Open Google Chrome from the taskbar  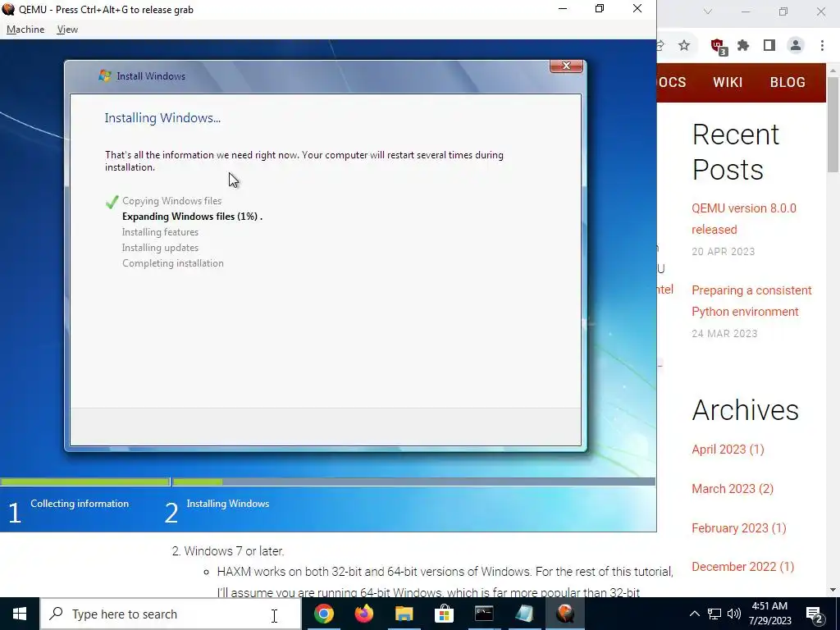323,614
